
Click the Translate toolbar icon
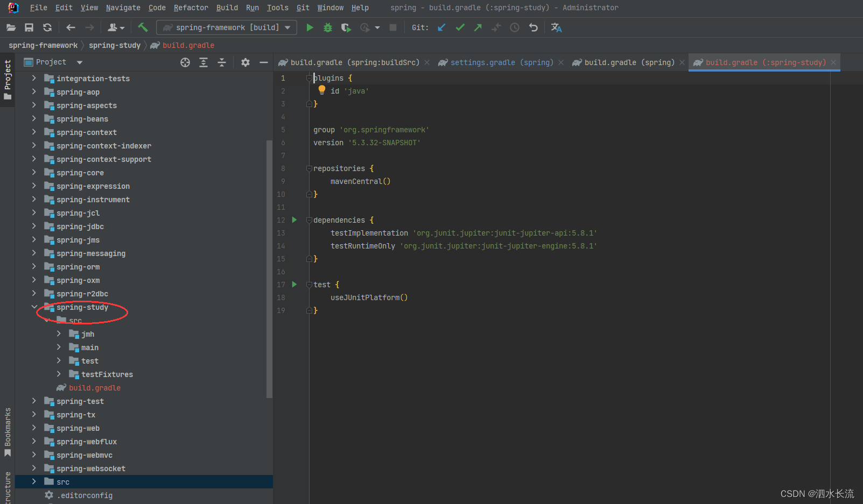[557, 27]
